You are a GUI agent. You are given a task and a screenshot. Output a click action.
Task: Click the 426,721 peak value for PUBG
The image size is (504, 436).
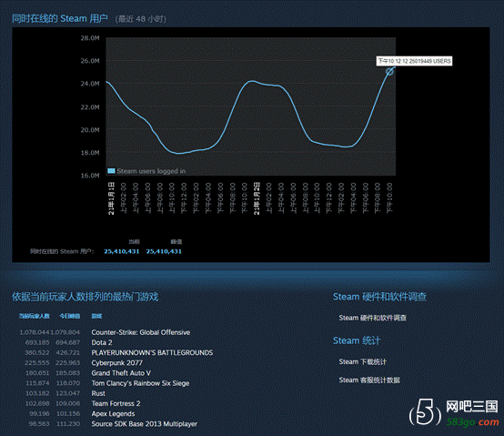point(68,353)
